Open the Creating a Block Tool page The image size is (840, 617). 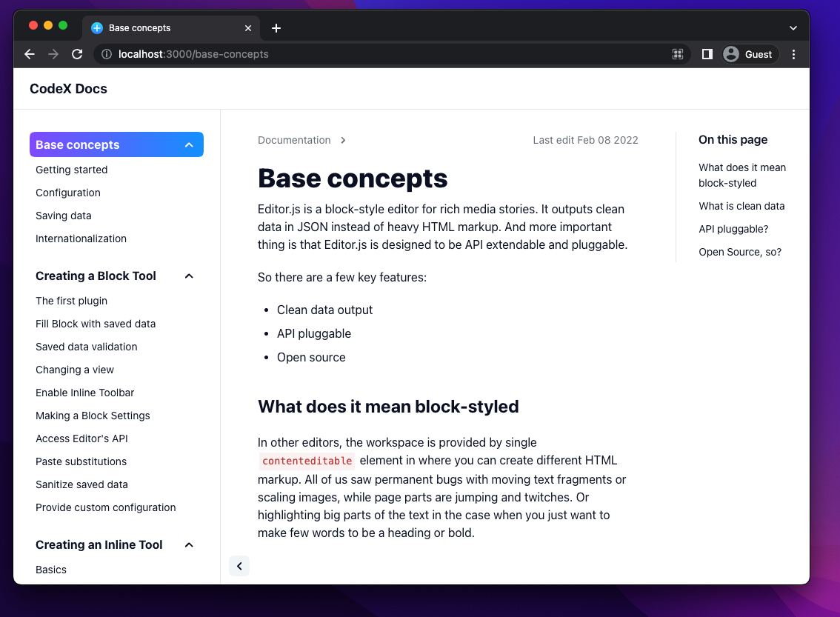(x=96, y=276)
